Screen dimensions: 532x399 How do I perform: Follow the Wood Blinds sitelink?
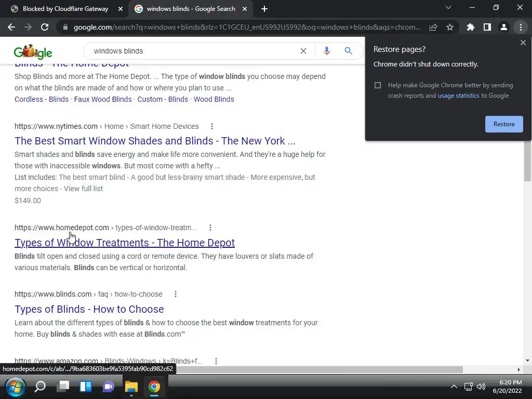click(214, 99)
